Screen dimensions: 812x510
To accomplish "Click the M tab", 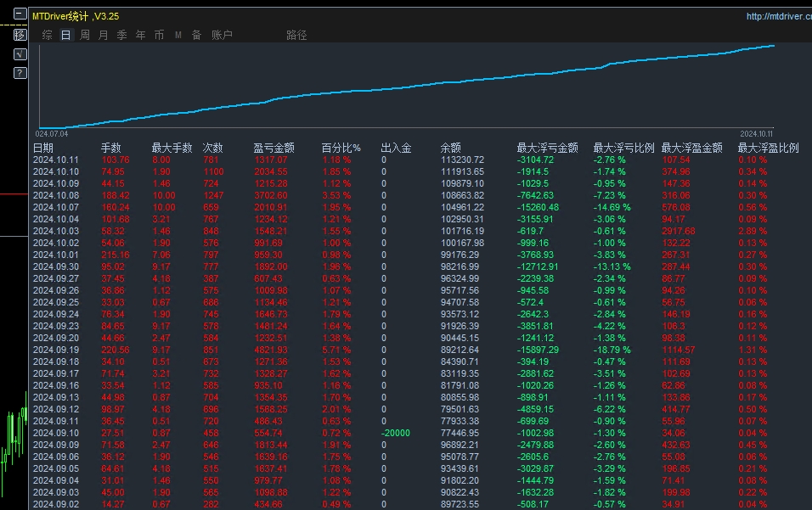I will point(178,36).
